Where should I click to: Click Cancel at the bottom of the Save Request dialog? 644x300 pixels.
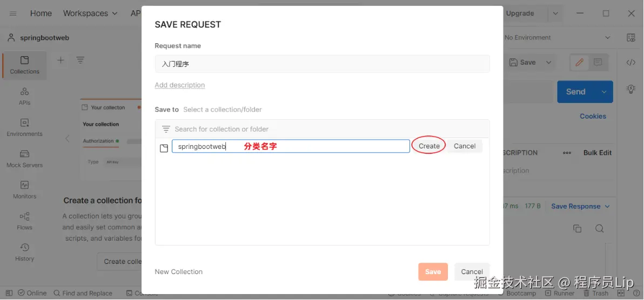click(472, 272)
